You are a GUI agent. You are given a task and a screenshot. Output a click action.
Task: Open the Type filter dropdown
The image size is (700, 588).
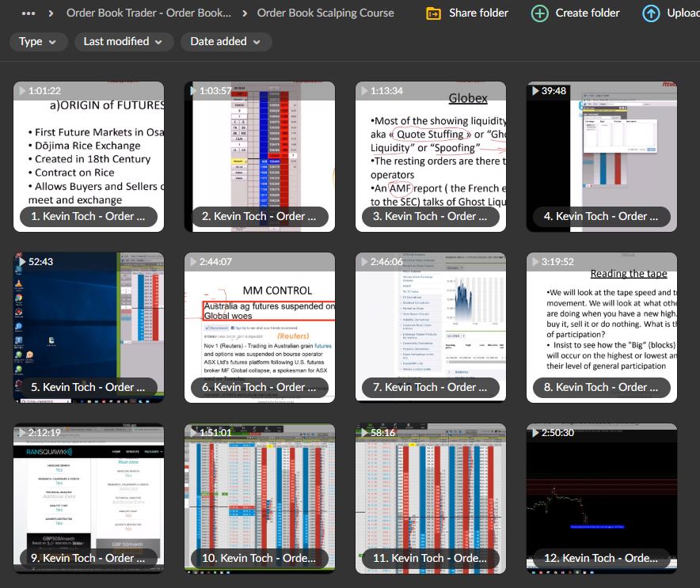[x=38, y=42]
